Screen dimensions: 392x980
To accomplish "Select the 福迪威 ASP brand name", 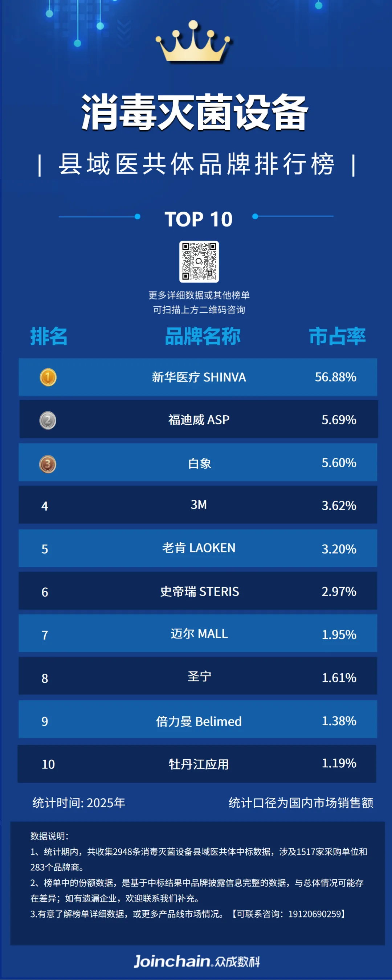I will [x=199, y=420].
